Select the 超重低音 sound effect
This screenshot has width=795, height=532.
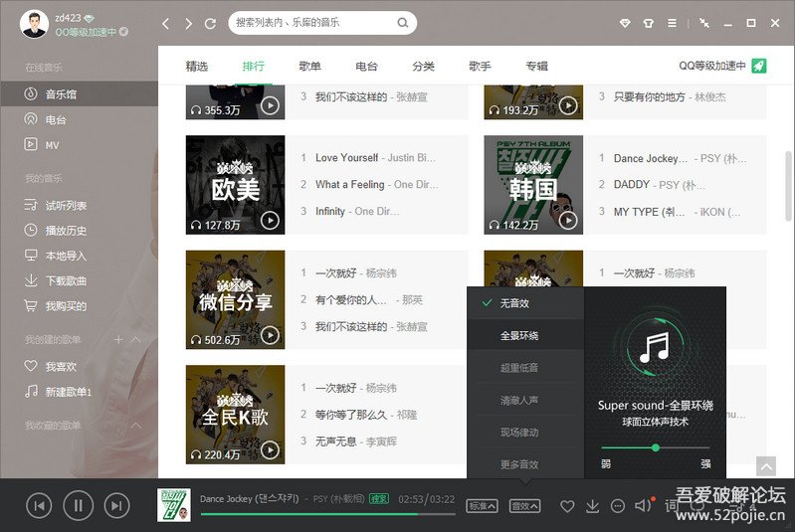point(525,368)
